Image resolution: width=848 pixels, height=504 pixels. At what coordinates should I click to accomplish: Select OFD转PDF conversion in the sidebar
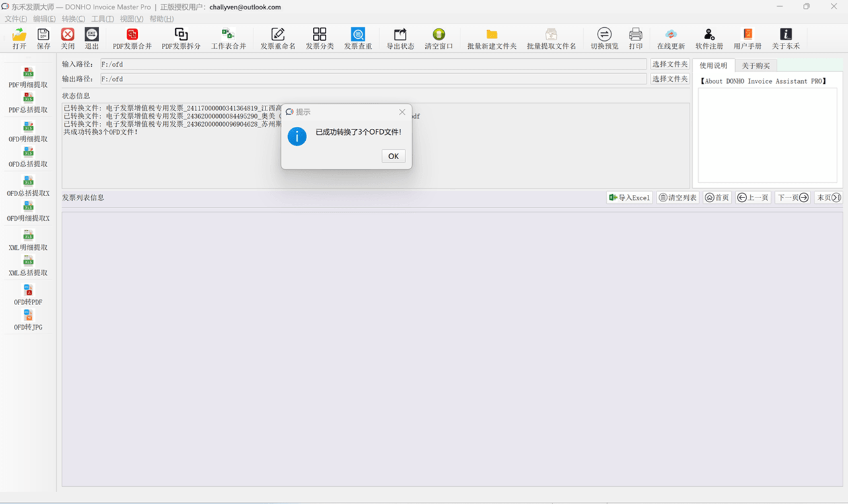[28, 295]
